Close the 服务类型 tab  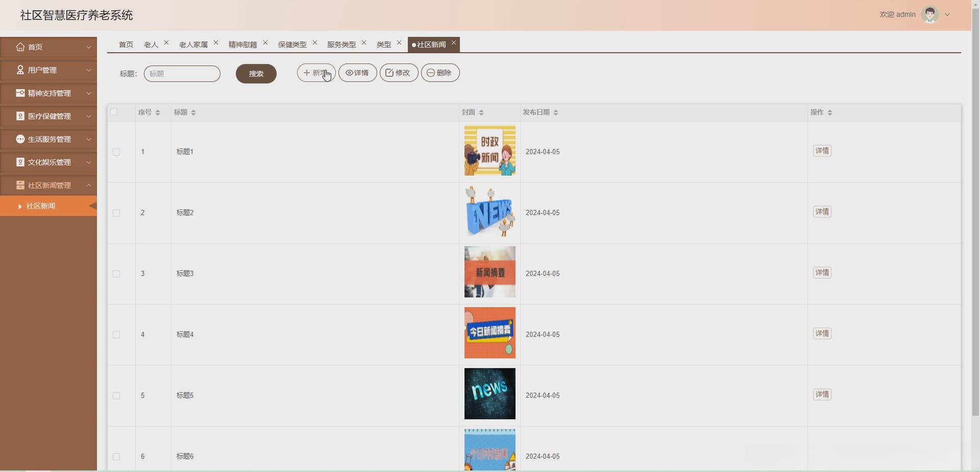[x=364, y=43]
